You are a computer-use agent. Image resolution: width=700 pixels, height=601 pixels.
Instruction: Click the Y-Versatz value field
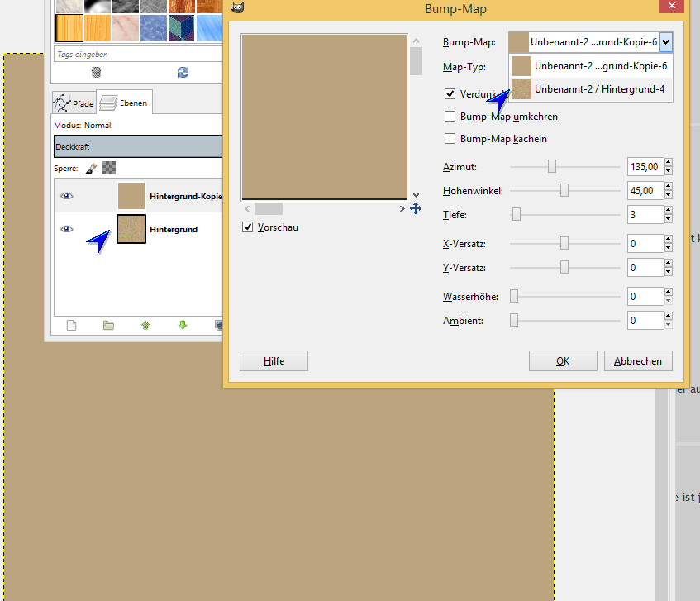pyautogui.click(x=645, y=268)
